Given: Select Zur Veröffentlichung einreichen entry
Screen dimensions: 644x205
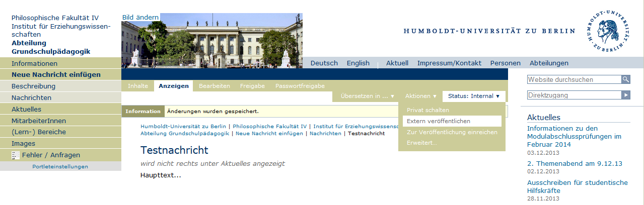Looking at the screenshot, I should pyautogui.click(x=452, y=132).
